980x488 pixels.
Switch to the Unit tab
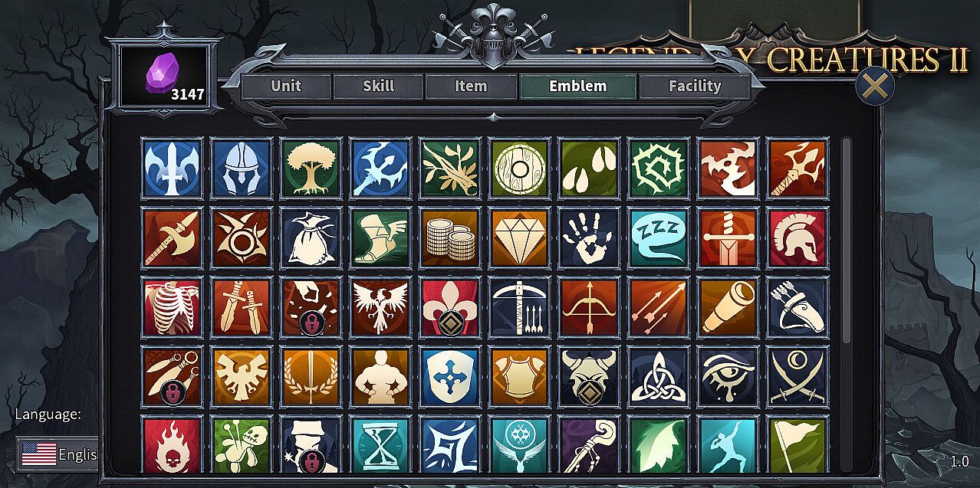tap(286, 87)
